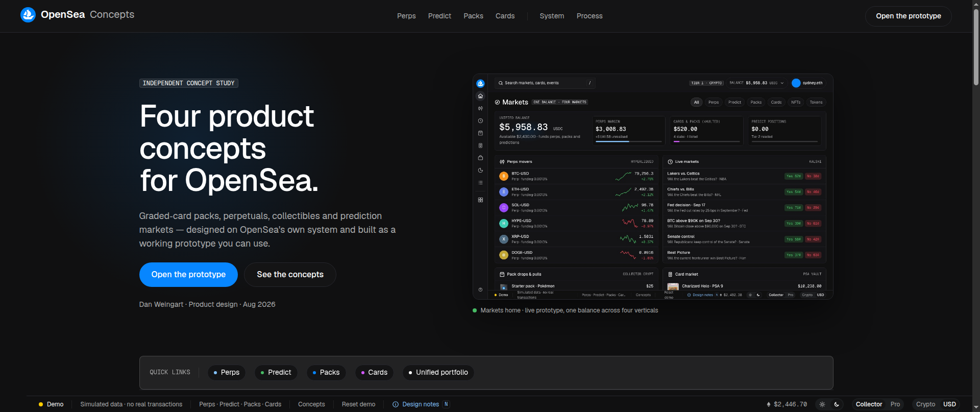This screenshot has width=980, height=412.
Task: Open Predict in the top navigation
Action: pyautogui.click(x=439, y=16)
